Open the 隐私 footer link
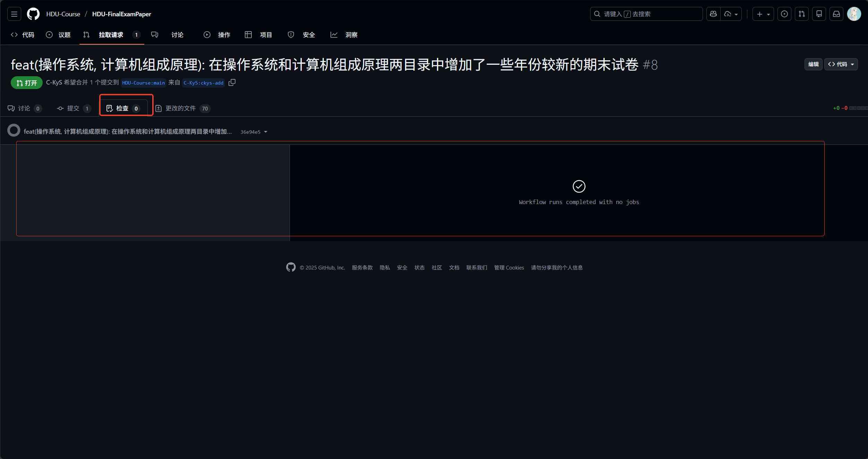868x459 pixels. tap(385, 268)
